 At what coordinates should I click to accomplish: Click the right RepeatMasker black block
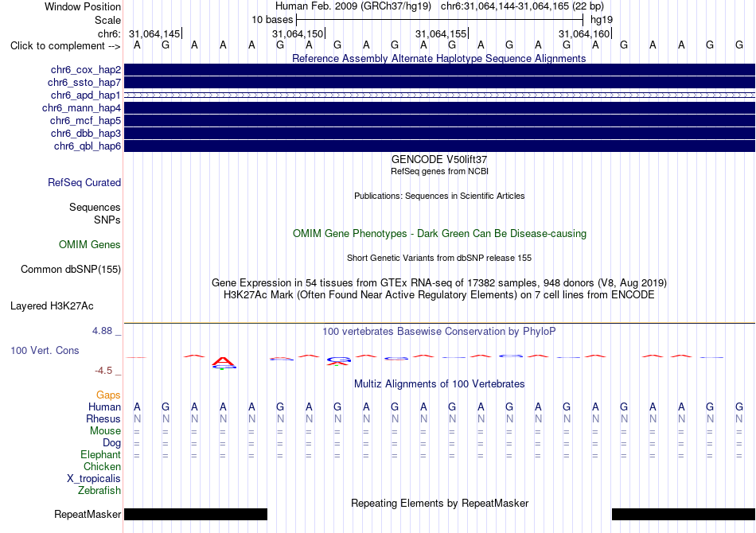click(x=684, y=514)
